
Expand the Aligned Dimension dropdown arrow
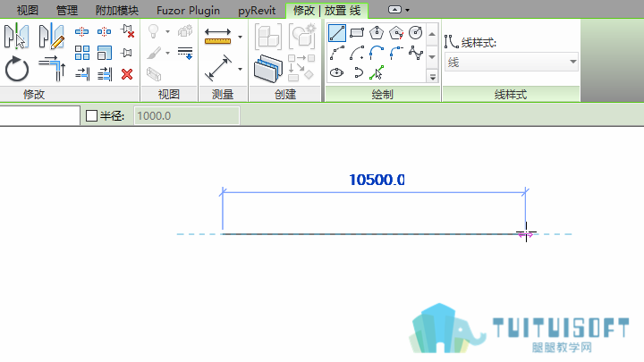241,69
